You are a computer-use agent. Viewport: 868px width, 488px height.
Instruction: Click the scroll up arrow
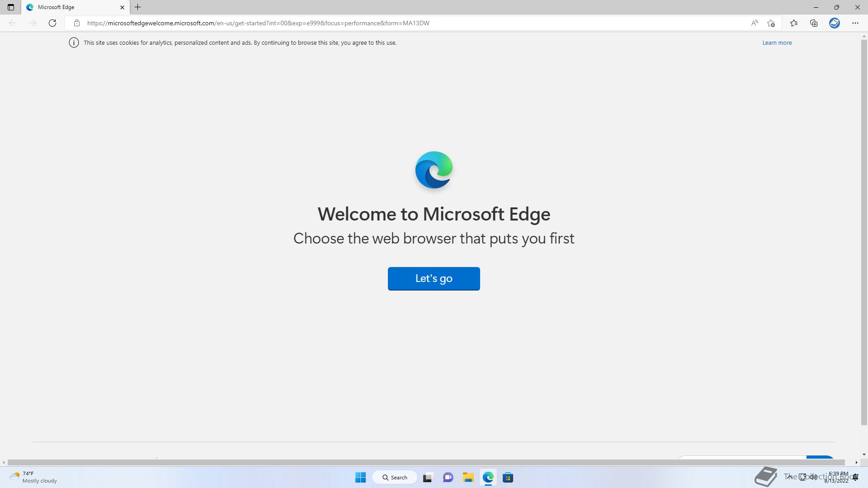click(x=864, y=36)
